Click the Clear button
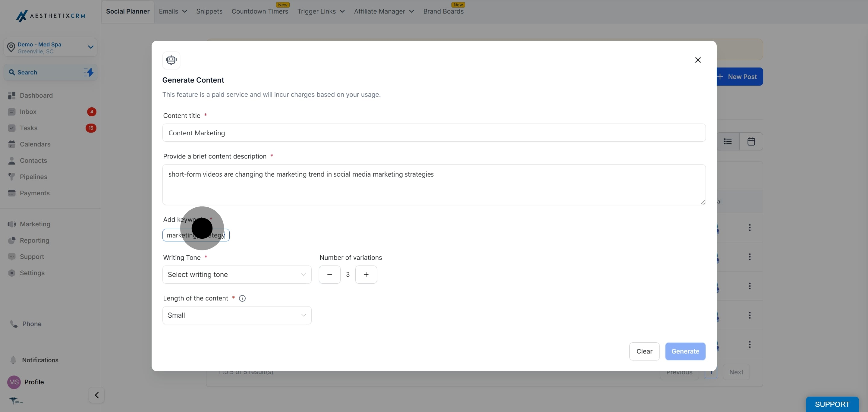 coord(644,351)
